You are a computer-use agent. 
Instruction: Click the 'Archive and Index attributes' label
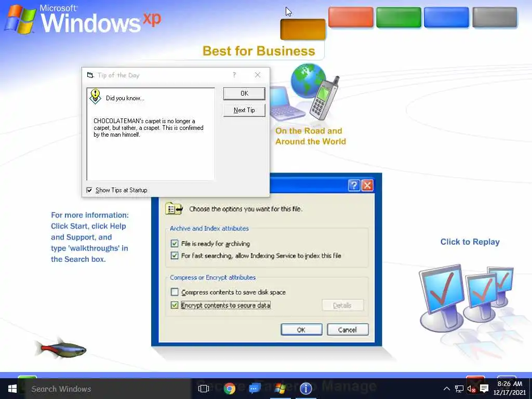209,229
